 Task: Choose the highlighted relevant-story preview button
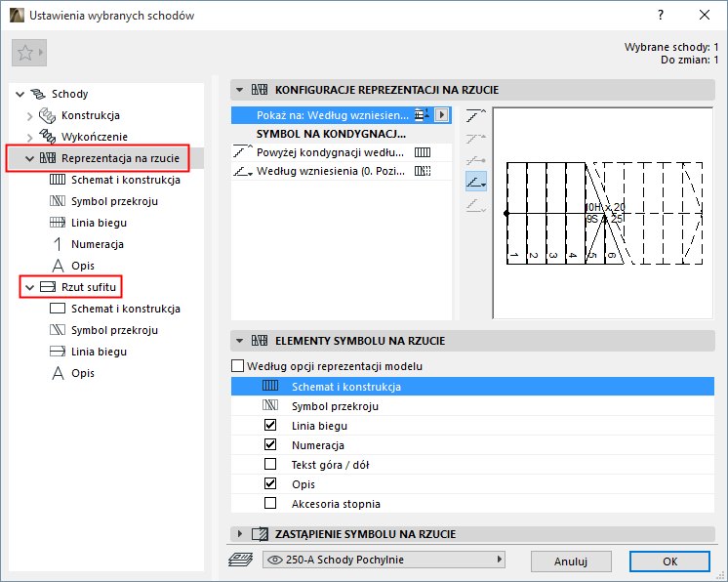pos(476,182)
